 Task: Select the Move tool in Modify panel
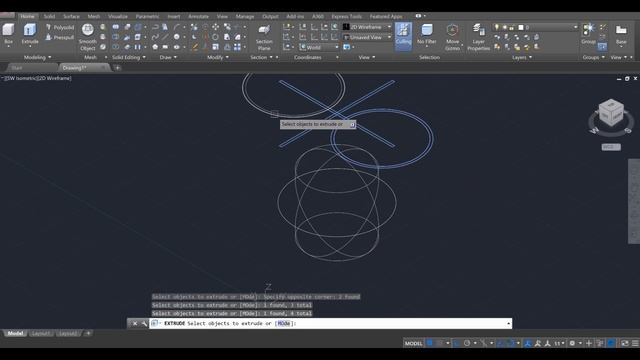[x=216, y=27]
